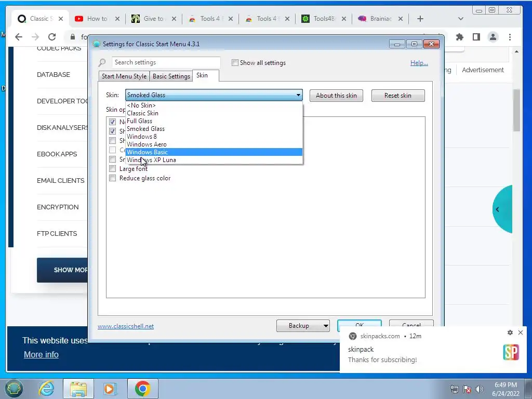Click the network tray icon
Viewport: 532px width, 399px height.
click(x=454, y=389)
